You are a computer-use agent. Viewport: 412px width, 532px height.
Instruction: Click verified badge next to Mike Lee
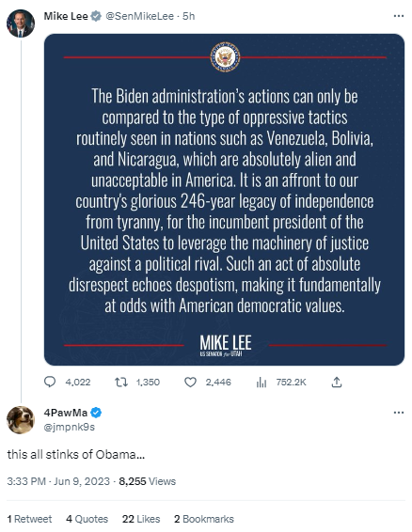[96, 16]
